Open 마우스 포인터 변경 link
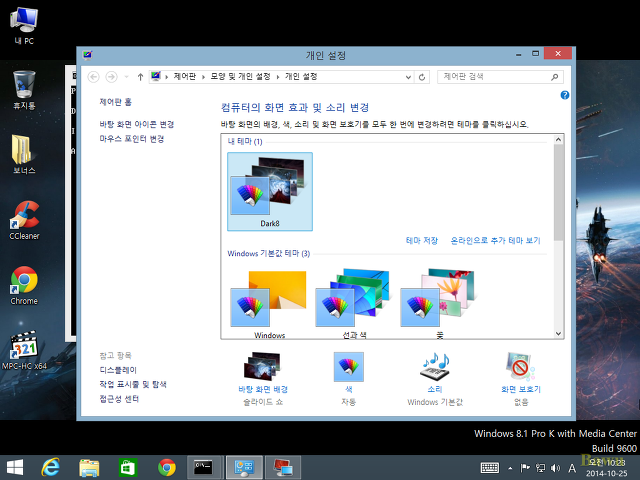This screenshot has height=480, width=640. [x=132, y=139]
